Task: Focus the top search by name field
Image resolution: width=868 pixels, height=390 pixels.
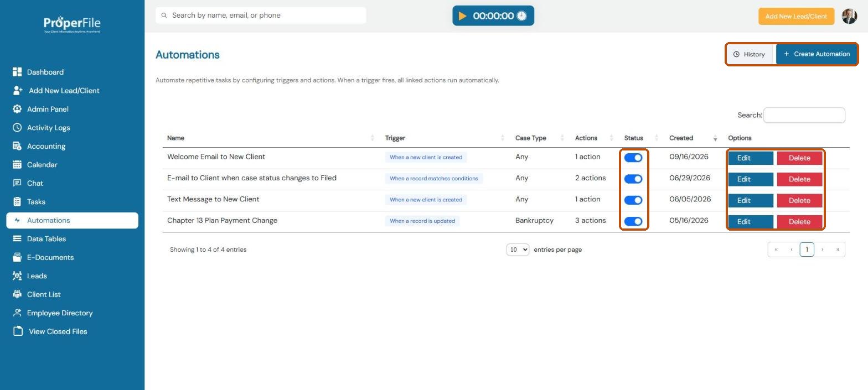Action: point(261,15)
